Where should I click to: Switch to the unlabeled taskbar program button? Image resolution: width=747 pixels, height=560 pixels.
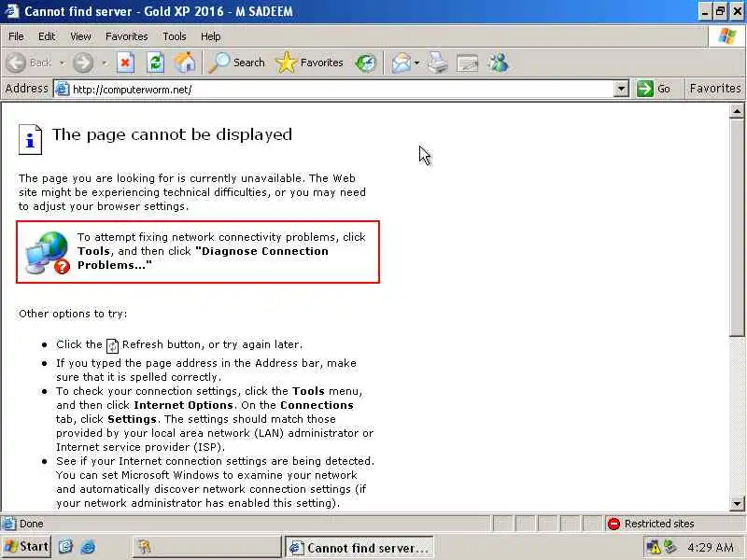coord(206,547)
